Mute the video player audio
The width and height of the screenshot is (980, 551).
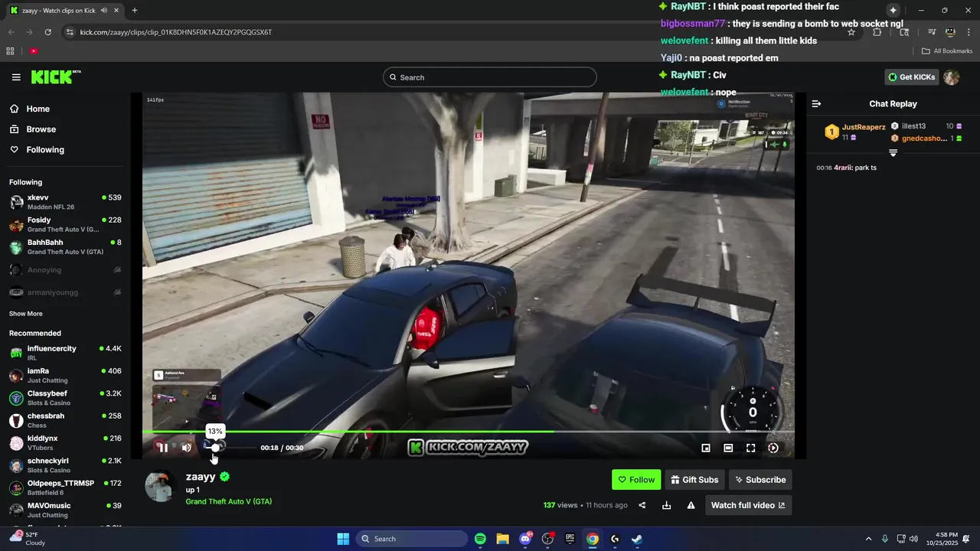[186, 448]
